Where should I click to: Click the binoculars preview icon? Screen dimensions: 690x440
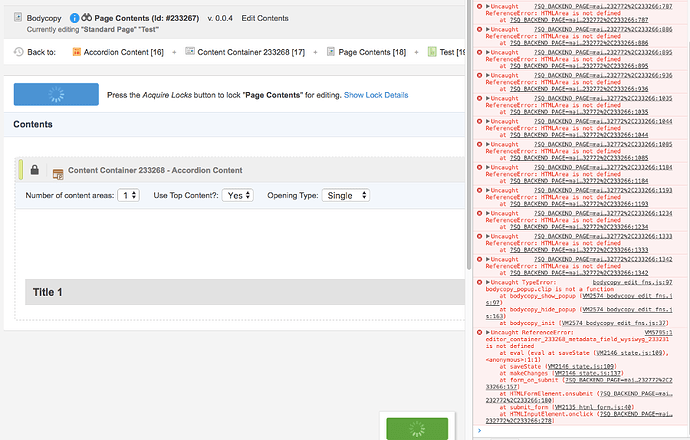coord(86,18)
